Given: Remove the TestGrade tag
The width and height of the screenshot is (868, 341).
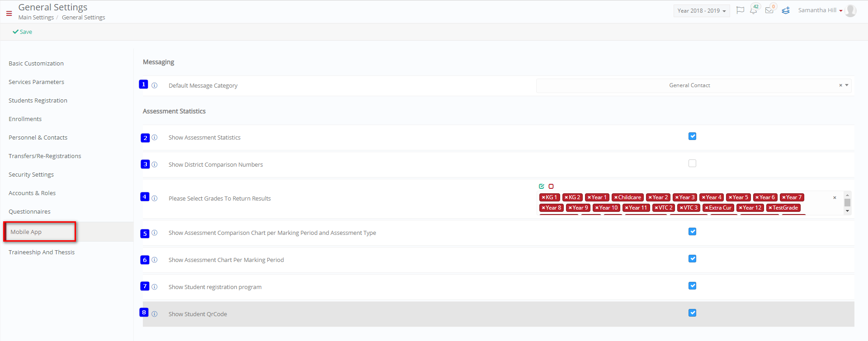Looking at the screenshot, I should coord(770,208).
